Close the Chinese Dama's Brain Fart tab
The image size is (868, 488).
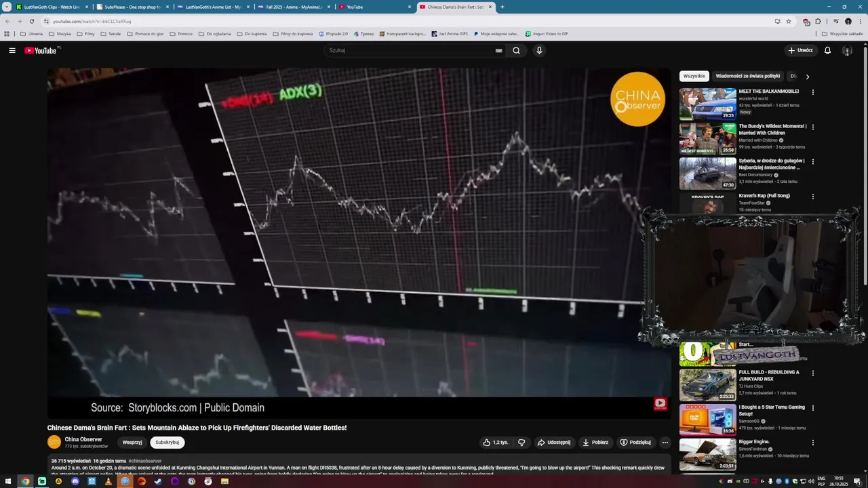(x=490, y=7)
